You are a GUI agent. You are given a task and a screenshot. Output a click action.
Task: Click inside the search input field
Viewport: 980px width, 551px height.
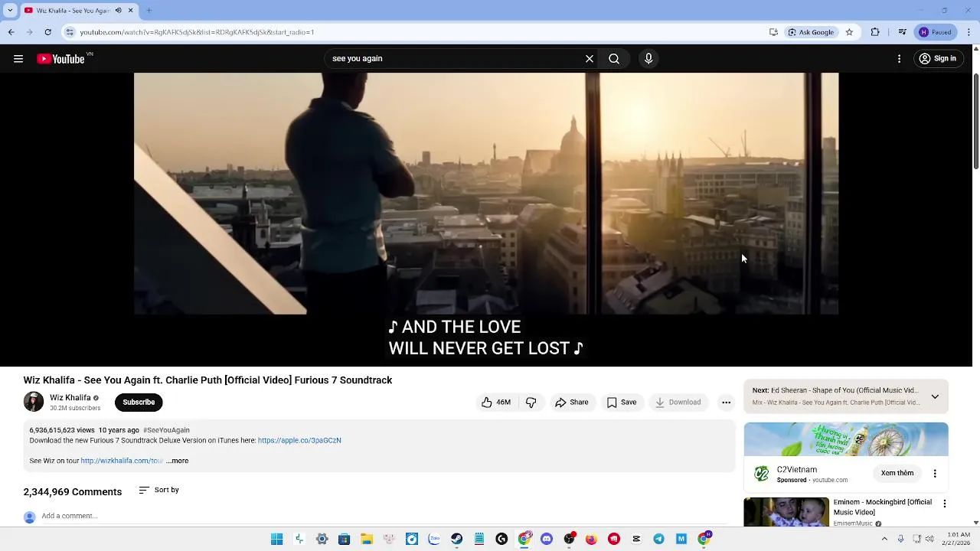click(456, 59)
